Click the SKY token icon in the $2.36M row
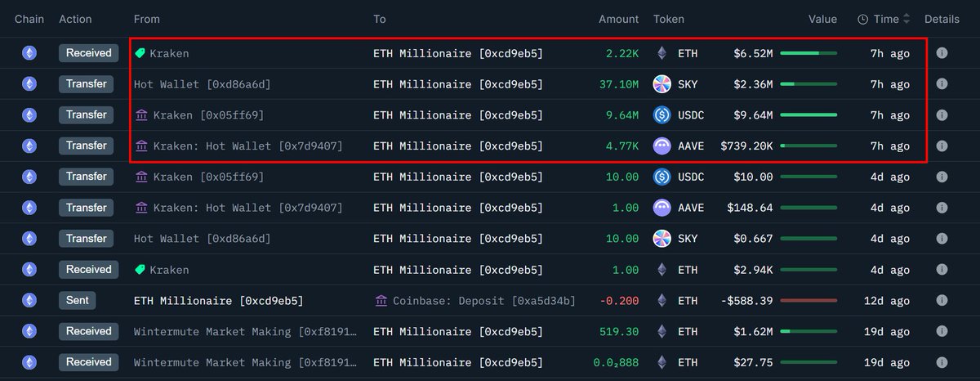This screenshot has height=381, width=980. click(x=662, y=84)
